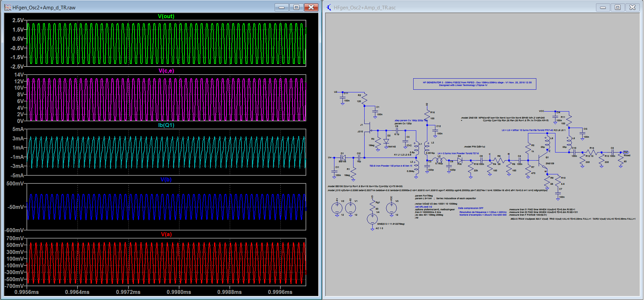Click the schematic window title bar icon
Screen dimensions: 644x300
(329, 7)
